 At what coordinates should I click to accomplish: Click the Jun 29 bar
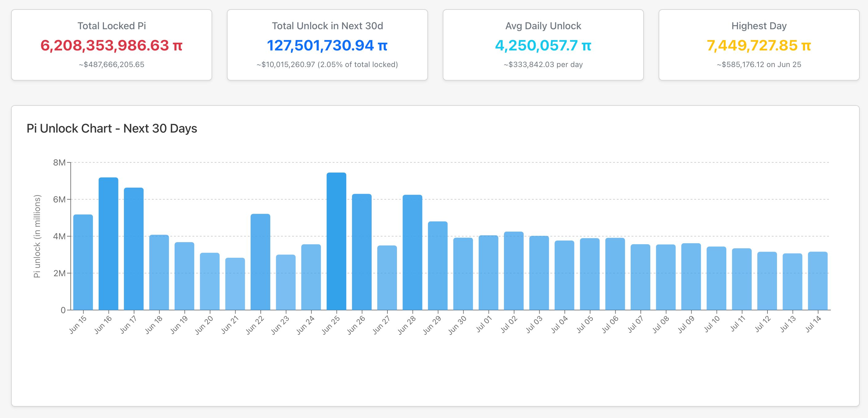(438, 266)
